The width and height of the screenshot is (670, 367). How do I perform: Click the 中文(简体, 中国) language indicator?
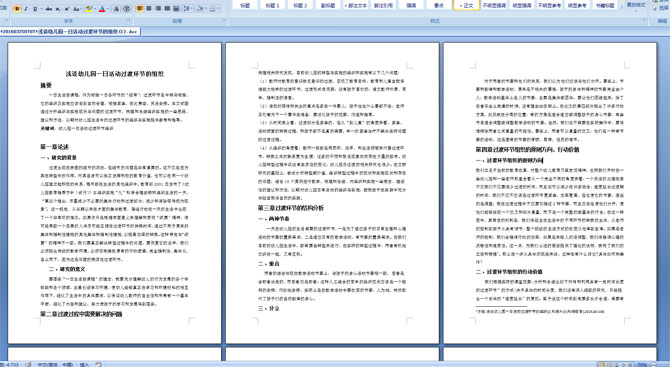tap(55, 364)
